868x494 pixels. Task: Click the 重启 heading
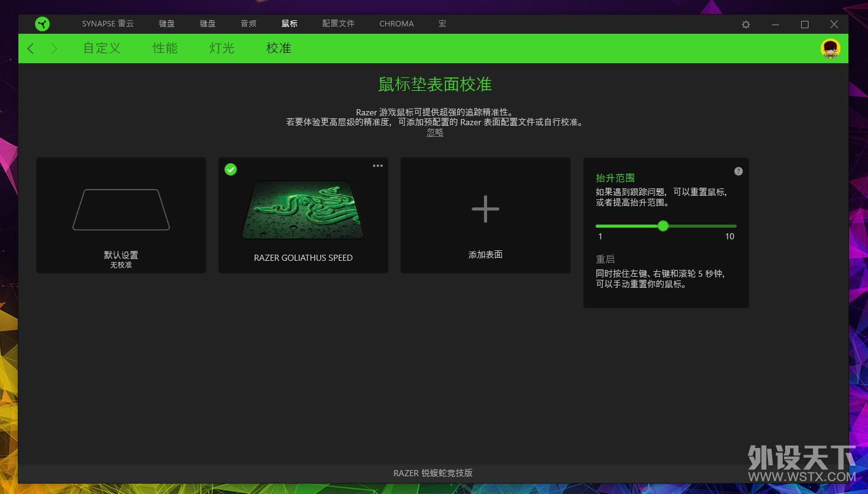605,260
